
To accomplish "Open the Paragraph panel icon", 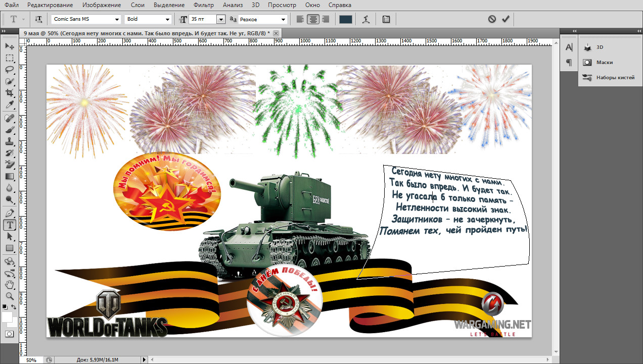I will point(569,62).
